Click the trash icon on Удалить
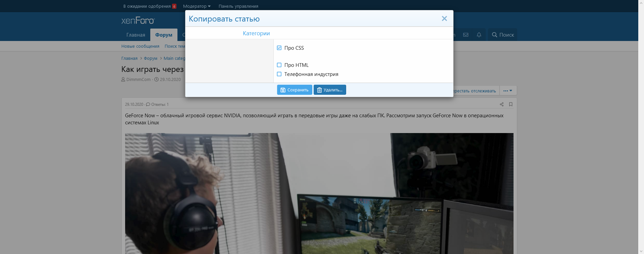The image size is (644, 254). [x=319, y=90]
